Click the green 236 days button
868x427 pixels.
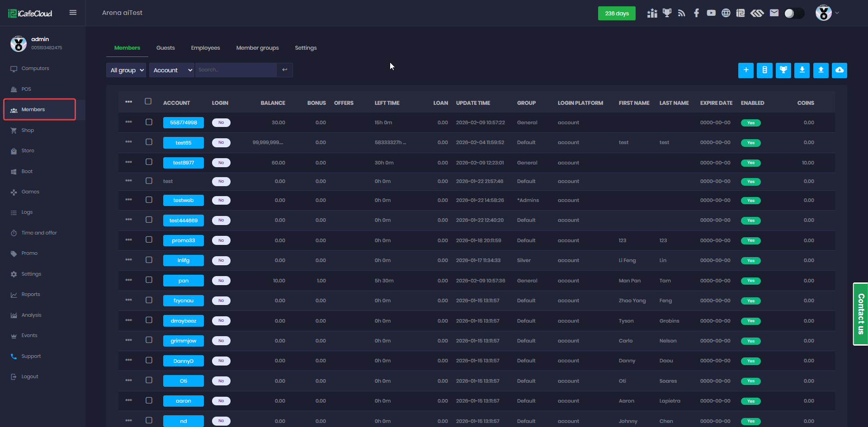[617, 14]
